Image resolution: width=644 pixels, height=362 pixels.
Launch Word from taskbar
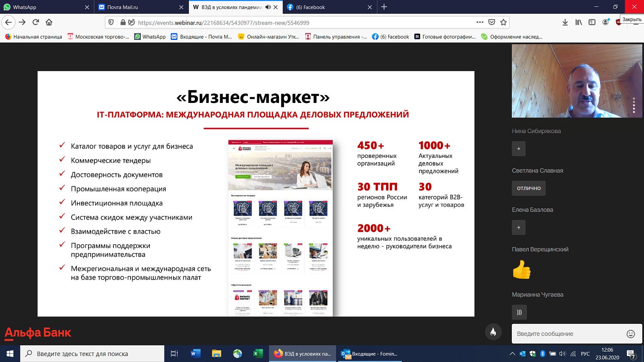(196, 353)
